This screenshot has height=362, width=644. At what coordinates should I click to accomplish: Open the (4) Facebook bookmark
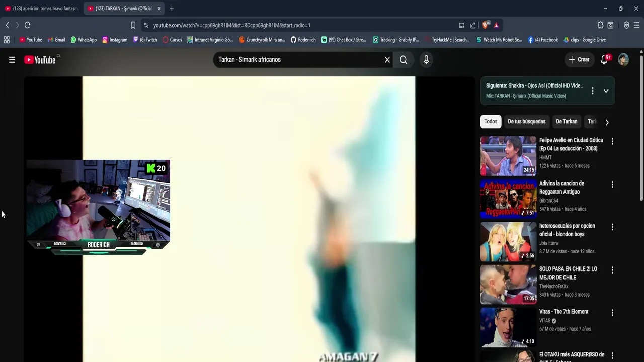(x=543, y=40)
